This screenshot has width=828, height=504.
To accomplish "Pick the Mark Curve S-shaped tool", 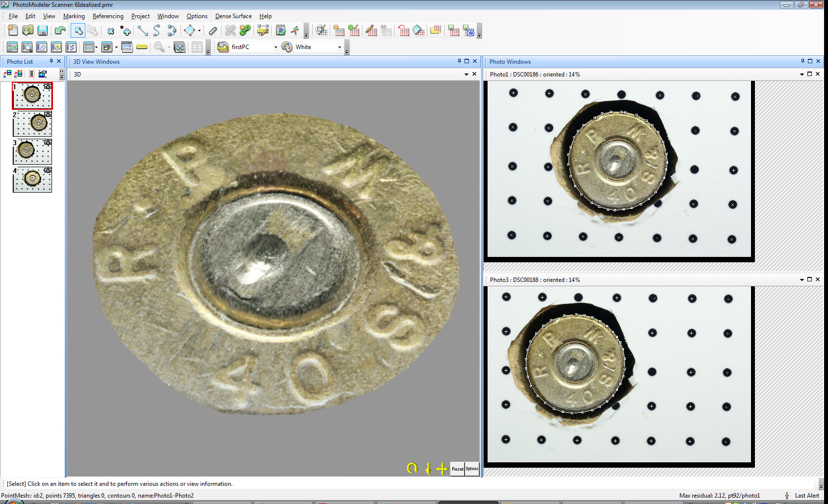I will click(157, 31).
